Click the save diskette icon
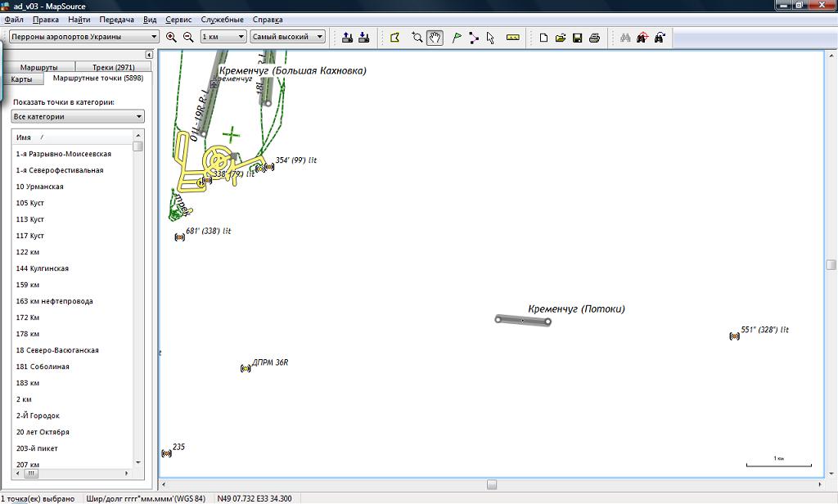 point(577,38)
